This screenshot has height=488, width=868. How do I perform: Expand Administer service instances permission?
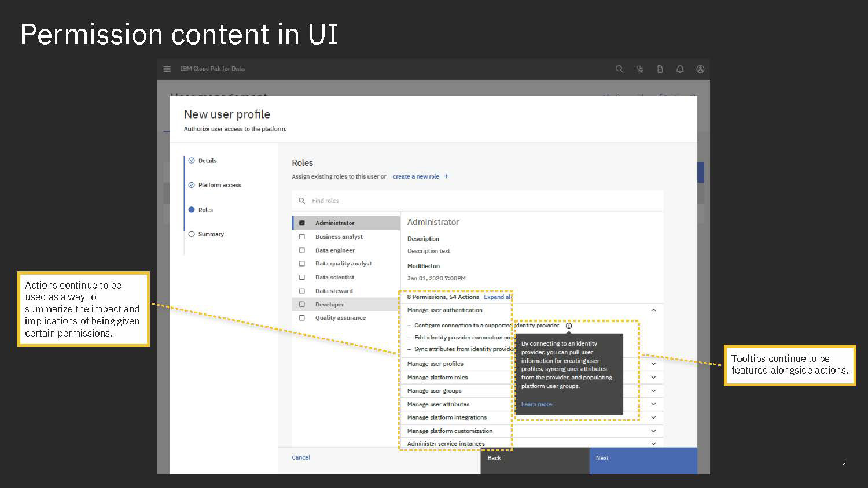[653, 443]
